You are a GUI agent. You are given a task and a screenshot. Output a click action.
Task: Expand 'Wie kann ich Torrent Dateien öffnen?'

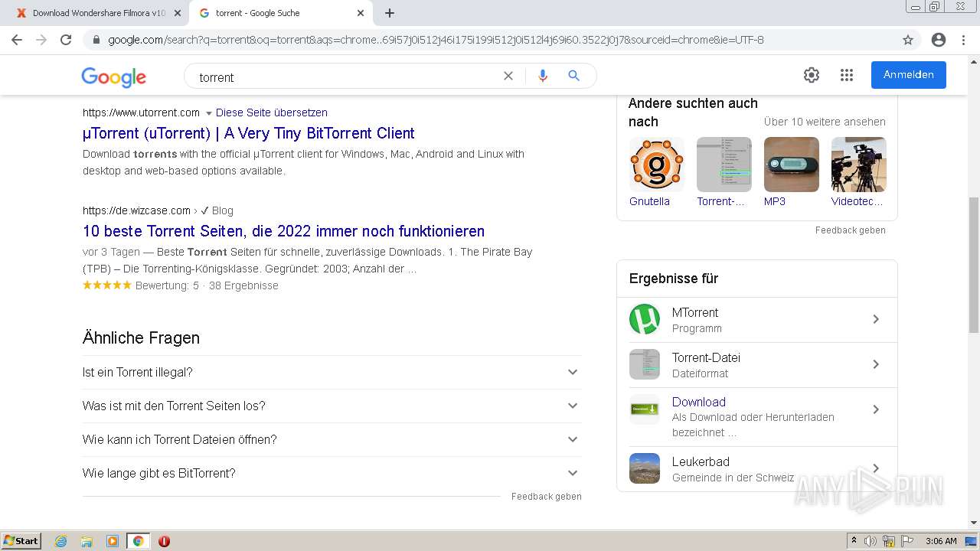(x=332, y=439)
